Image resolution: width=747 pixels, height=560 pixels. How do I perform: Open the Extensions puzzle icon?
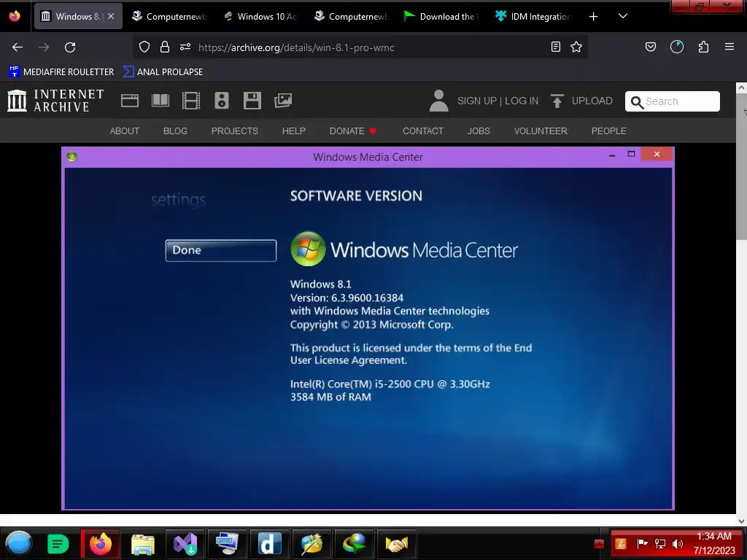pyautogui.click(x=703, y=47)
